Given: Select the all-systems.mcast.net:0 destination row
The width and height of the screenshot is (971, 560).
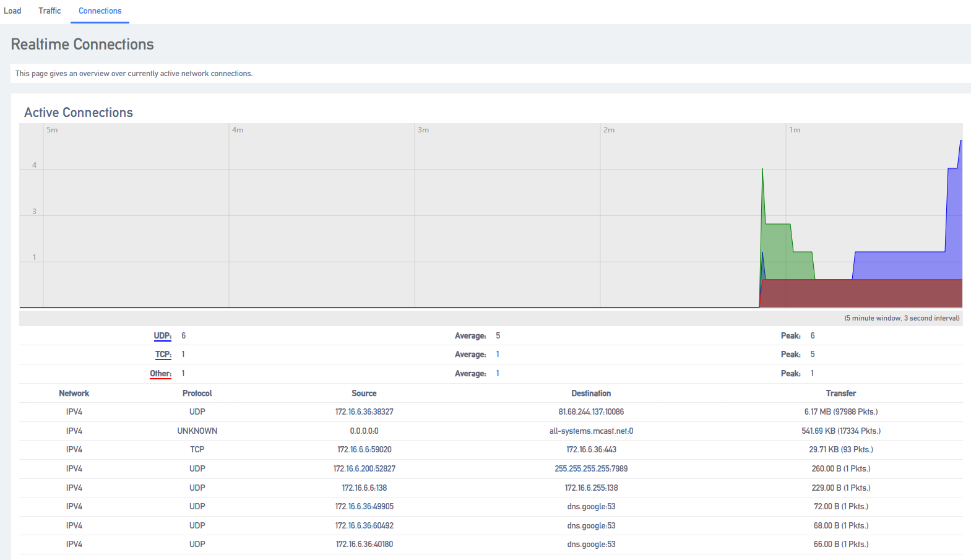Looking at the screenshot, I should pyautogui.click(x=591, y=431).
